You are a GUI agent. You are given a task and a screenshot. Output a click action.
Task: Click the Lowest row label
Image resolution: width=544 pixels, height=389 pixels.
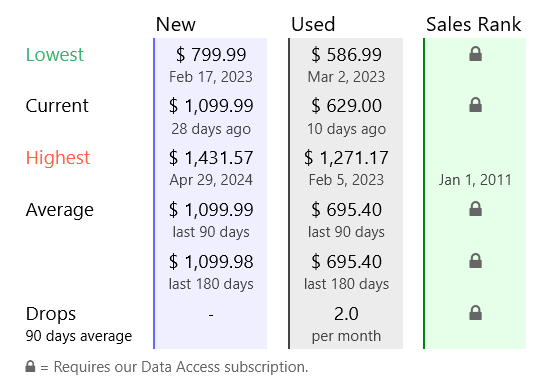coord(55,54)
